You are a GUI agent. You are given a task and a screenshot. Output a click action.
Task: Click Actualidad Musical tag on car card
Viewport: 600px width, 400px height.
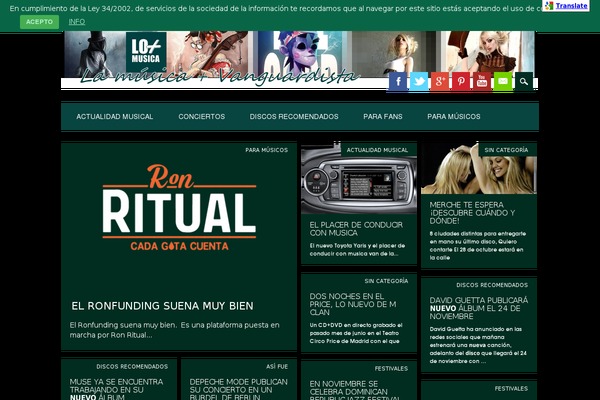point(377,150)
